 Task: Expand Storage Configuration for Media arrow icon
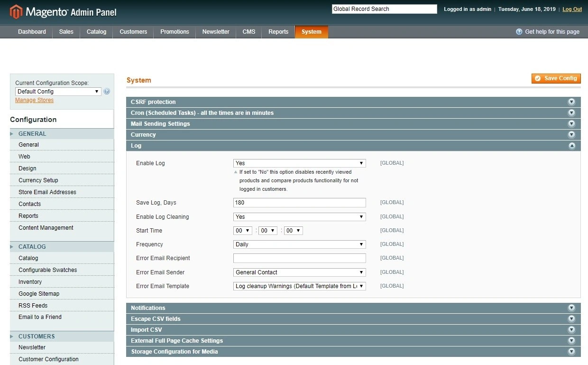pos(571,351)
